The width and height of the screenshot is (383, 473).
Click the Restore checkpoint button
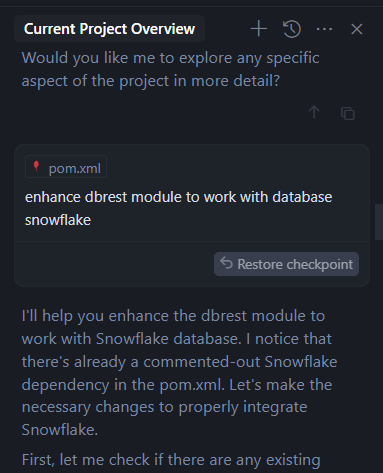coord(286,264)
